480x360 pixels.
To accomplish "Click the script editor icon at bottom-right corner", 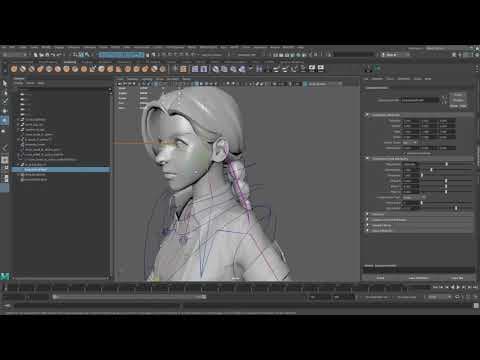I will pyautogui.click(x=476, y=305).
